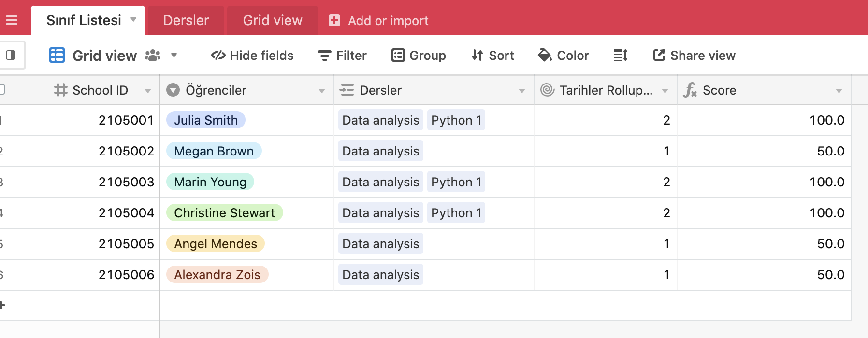Click the Christine Stewart green tag
This screenshot has height=338, width=868.
point(224,212)
